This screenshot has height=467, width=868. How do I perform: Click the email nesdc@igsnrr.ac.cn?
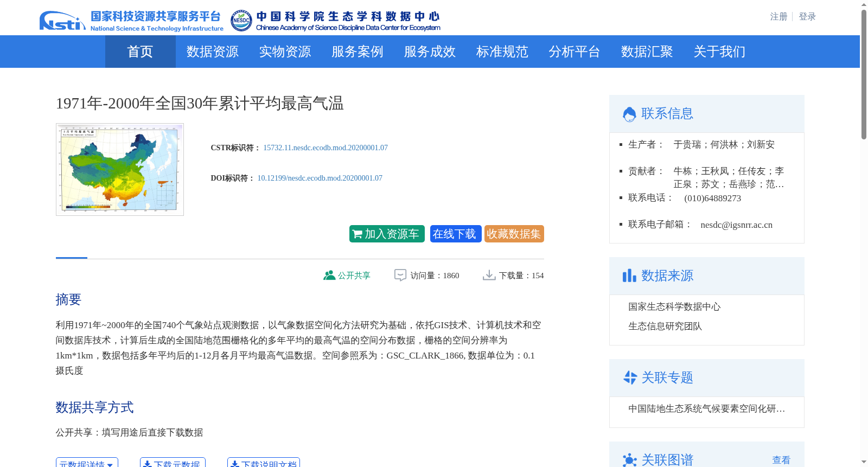[x=736, y=225]
